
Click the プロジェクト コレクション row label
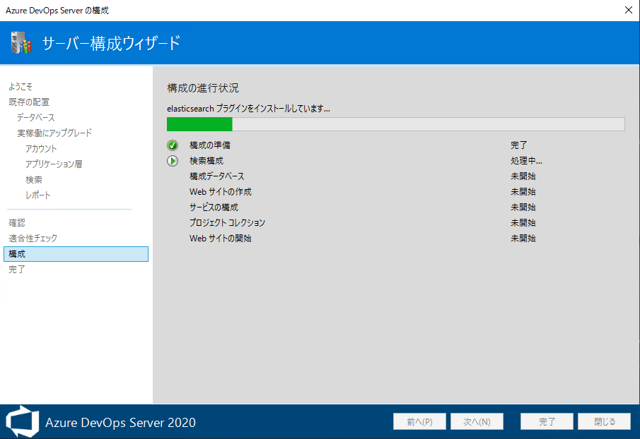(227, 223)
